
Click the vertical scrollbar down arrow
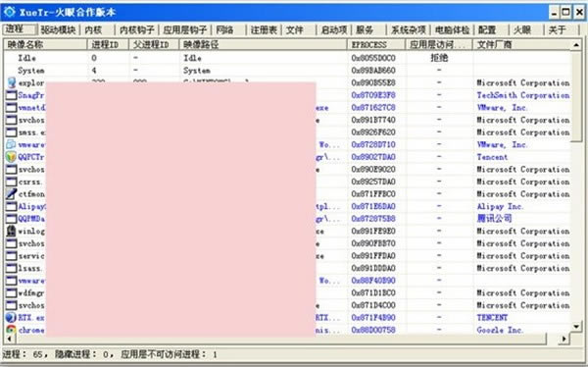coord(576,327)
